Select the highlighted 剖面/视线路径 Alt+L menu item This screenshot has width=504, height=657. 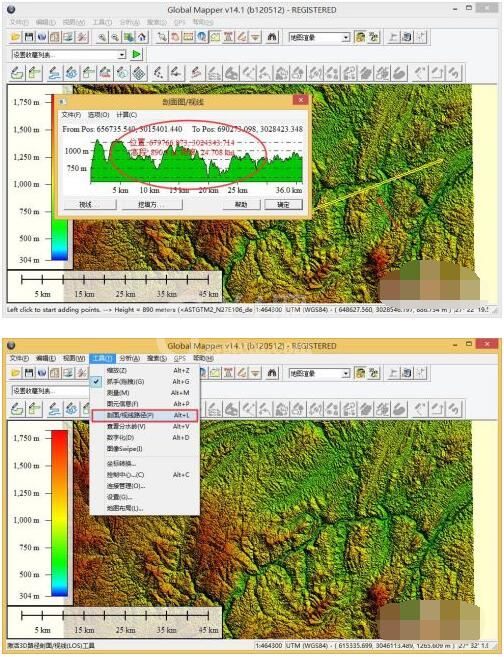pyautogui.click(x=145, y=415)
